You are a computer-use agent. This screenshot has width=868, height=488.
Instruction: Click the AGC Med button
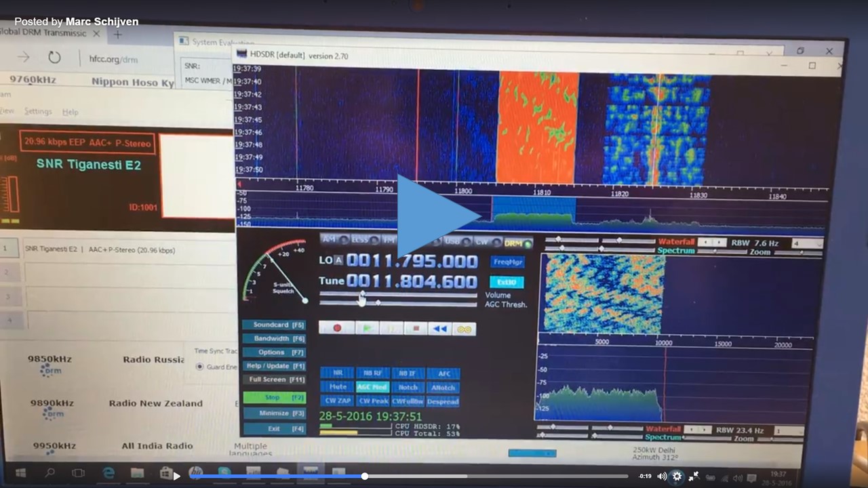[372, 387]
